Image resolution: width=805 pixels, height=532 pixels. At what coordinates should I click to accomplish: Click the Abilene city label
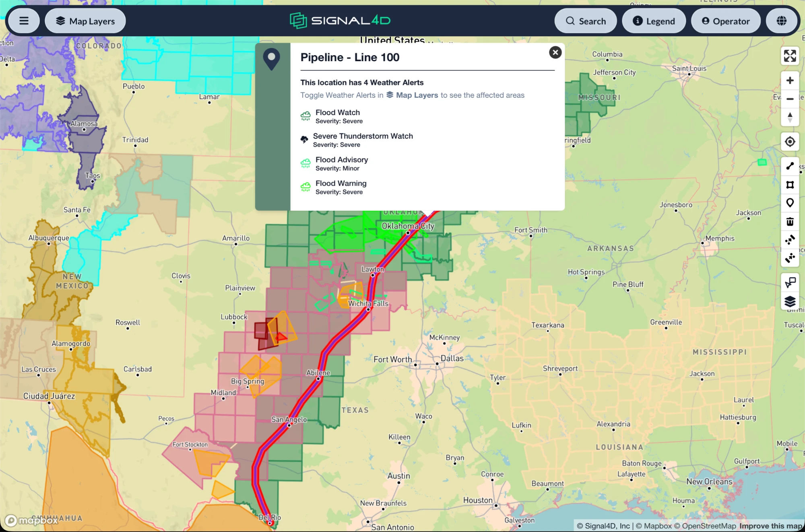coord(318,373)
